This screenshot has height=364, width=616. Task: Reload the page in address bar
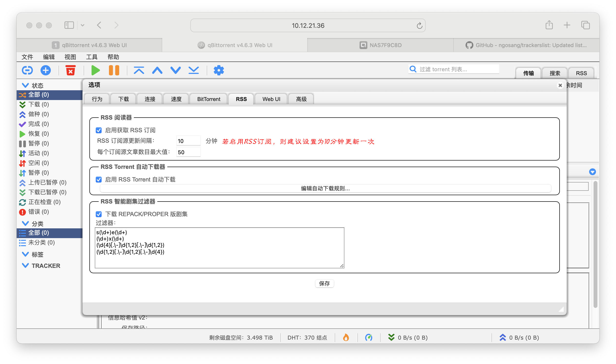[420, 26]
